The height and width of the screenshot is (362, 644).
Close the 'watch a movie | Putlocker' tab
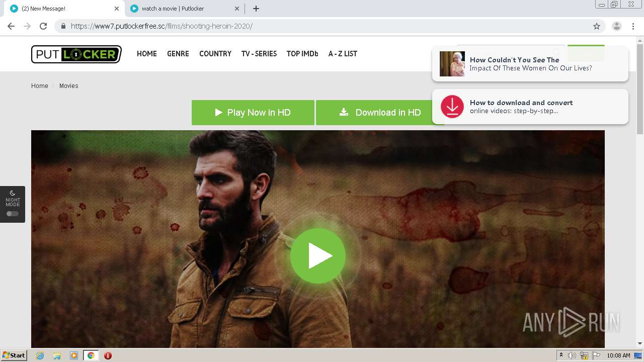tap(237, 9)
